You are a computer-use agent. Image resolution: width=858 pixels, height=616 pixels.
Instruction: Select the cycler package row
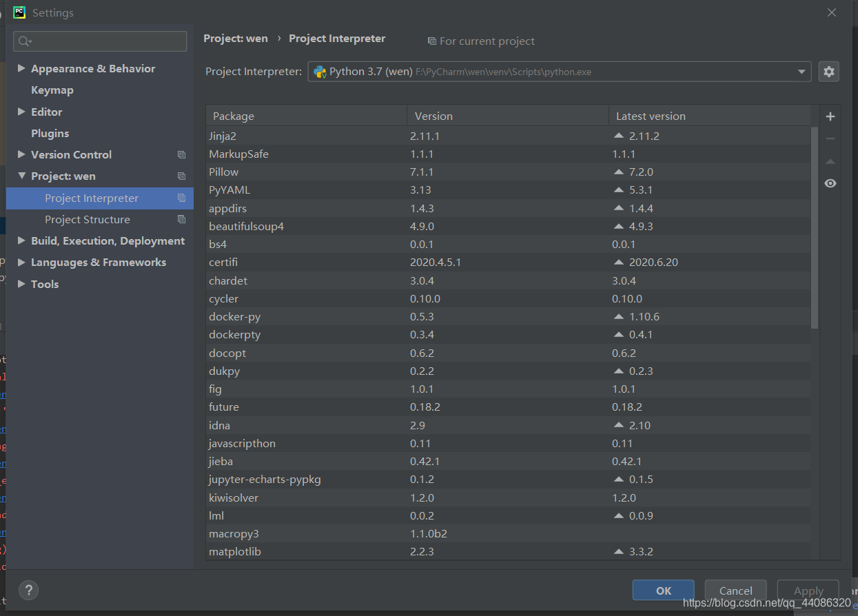(509, 298)
